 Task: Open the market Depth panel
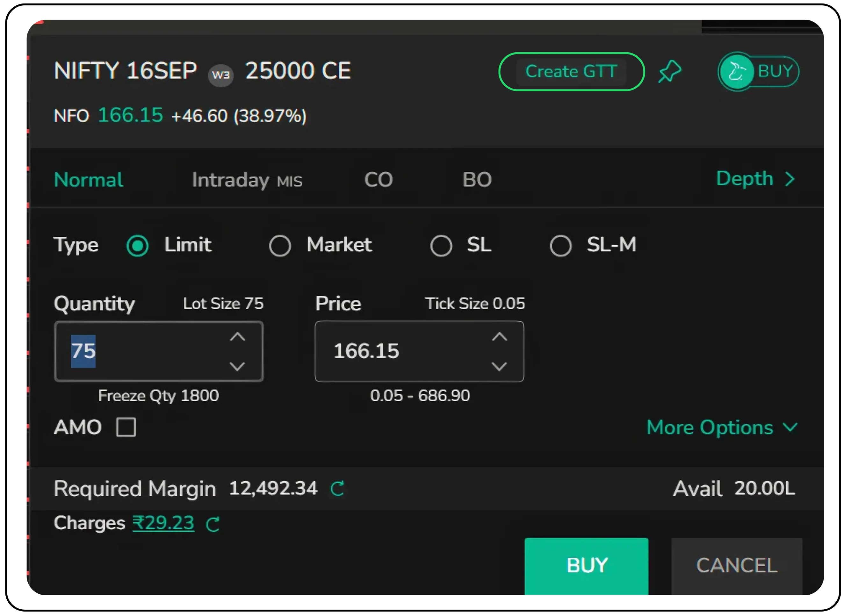point(755,179)
